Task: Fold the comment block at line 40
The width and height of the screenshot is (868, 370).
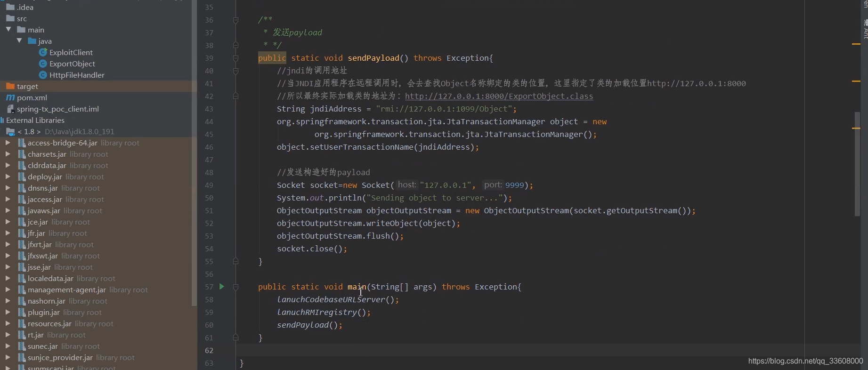Action: [x=235, y=71]
